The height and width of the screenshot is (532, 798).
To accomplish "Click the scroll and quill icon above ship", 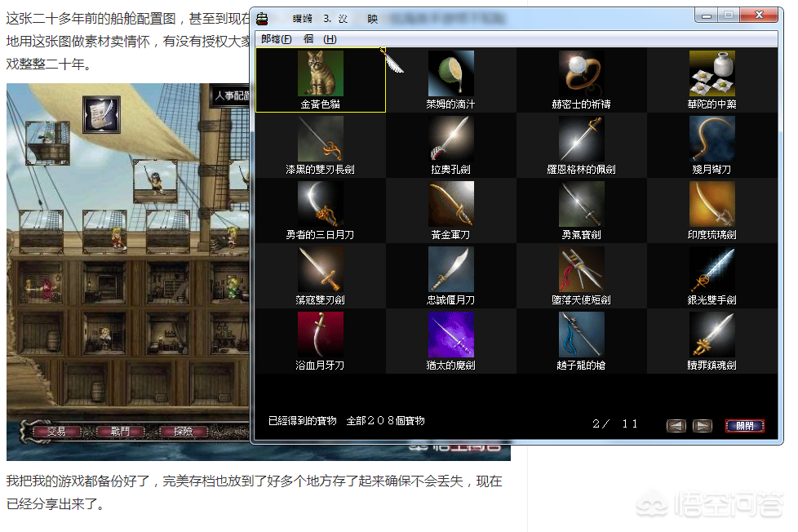I will [x=102, y=115].
